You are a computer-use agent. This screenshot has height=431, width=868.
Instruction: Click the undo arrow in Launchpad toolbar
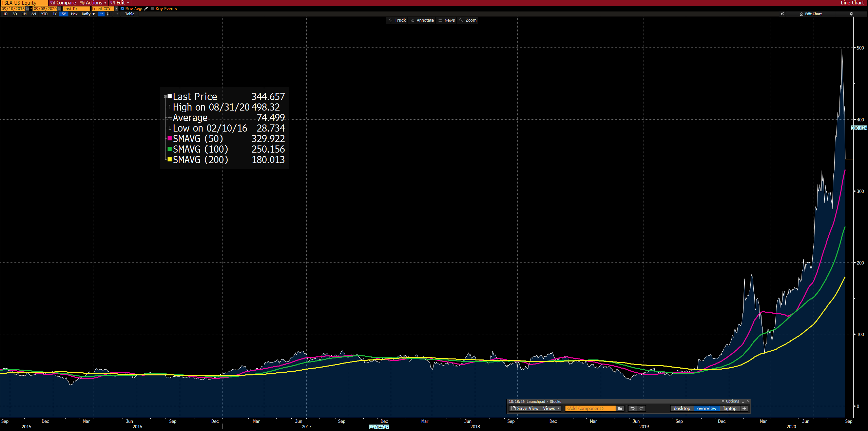pyautogui.click(x=632, y=409)
